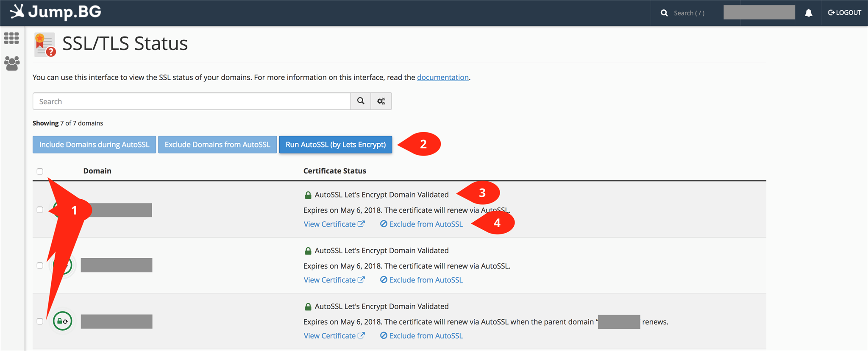The width and height of the screenshot is (868, 351).
Task: Open View Certificate for the second domain
Action: [334, 280]
